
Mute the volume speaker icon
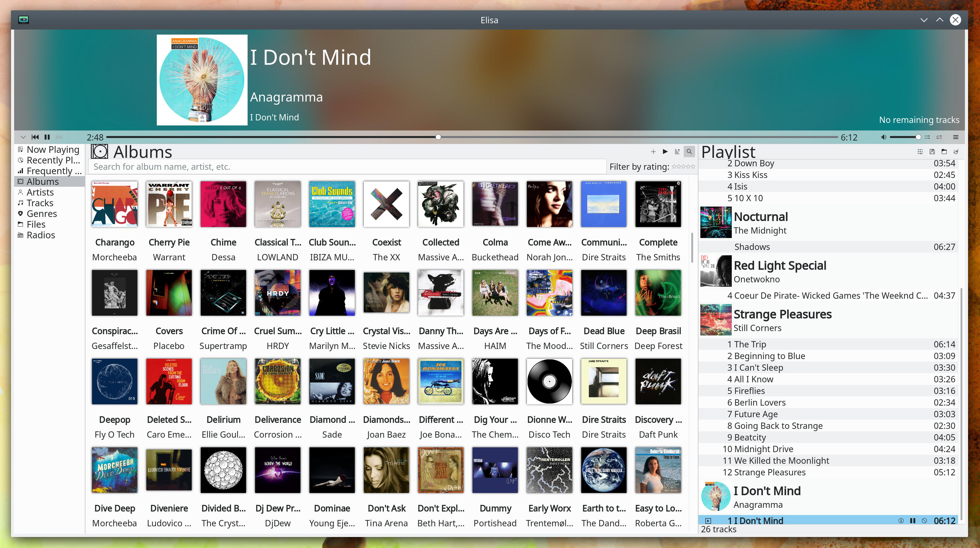tap(883, 137)
